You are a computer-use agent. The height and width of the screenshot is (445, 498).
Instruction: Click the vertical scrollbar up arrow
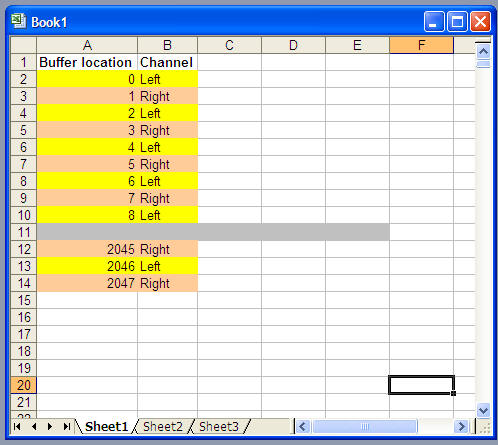coord(483,52)
